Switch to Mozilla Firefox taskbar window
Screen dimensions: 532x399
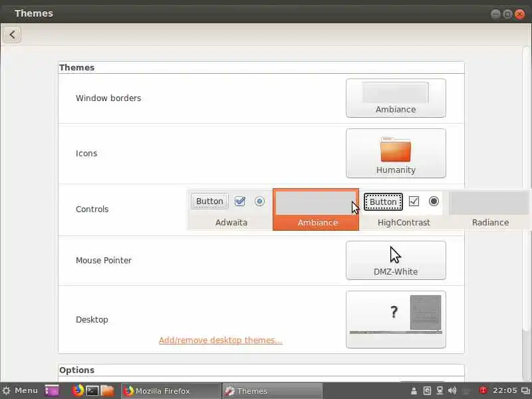pyautogui.click(x=171, y=391)
